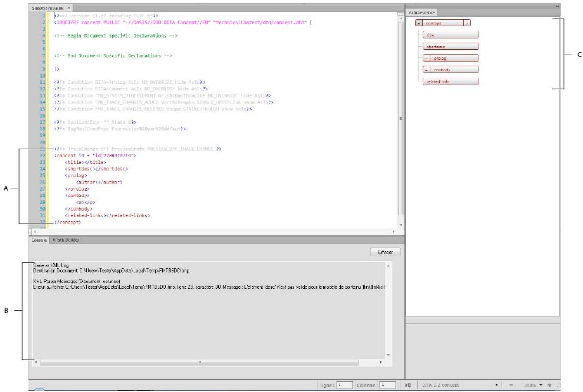The image size is (583, 392).
Task: Click the DOCTYPE declaration line
Action: coord(182,22)
